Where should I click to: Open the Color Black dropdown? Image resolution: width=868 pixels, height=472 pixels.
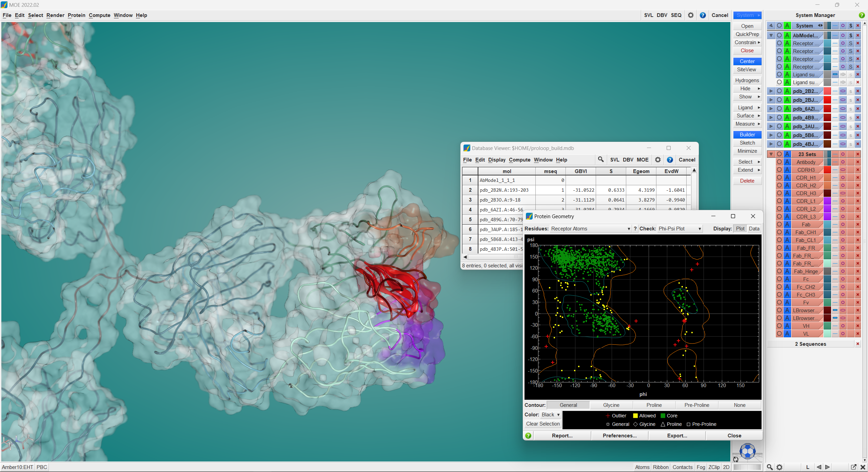pos(551,415)
